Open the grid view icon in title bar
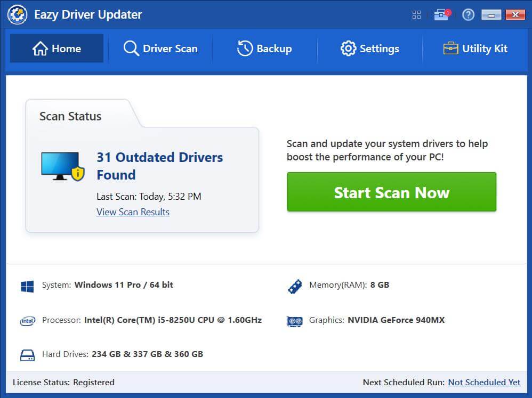532x398 pixels. [x=416, y=14]
